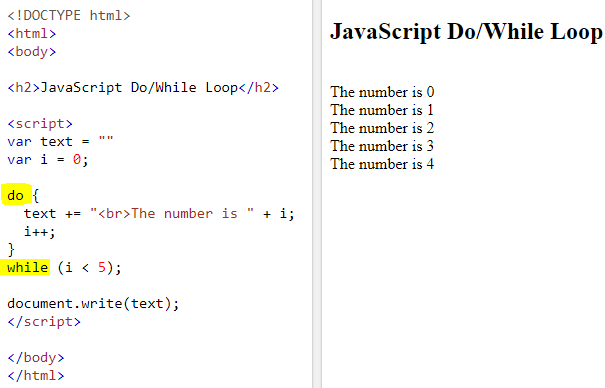This screenshot has width=605, height=388.
Task: Click output line 'The number is 0'
Action: tap(382, 92)
